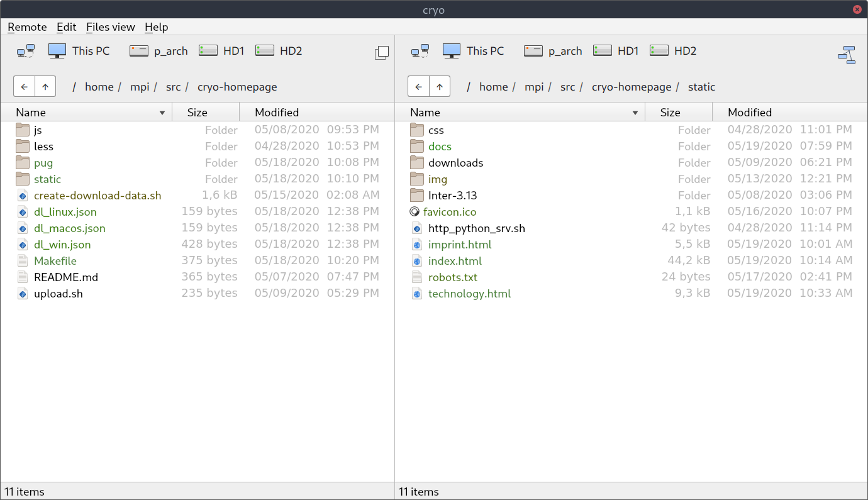Open the Name column sort dropdown in right pane
Image resolution: width=868 pixels, height=500 pixels.
[x=635, y=112]
